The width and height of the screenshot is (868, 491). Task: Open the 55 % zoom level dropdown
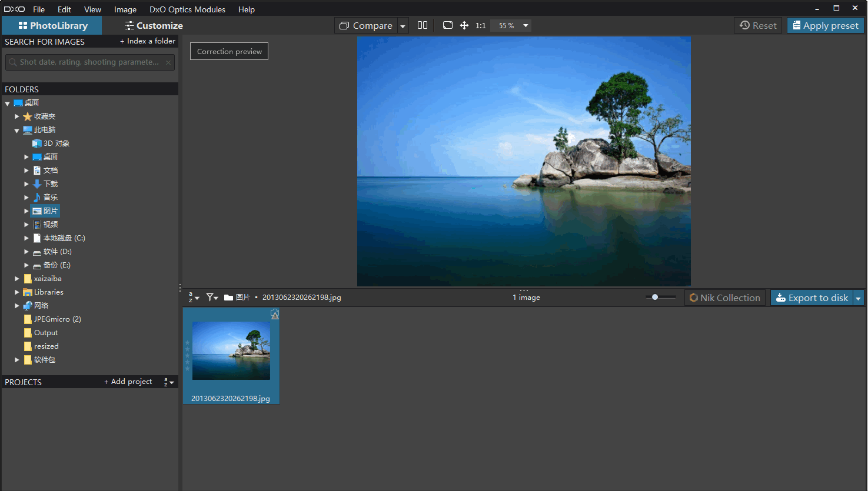tap(526, 26)
